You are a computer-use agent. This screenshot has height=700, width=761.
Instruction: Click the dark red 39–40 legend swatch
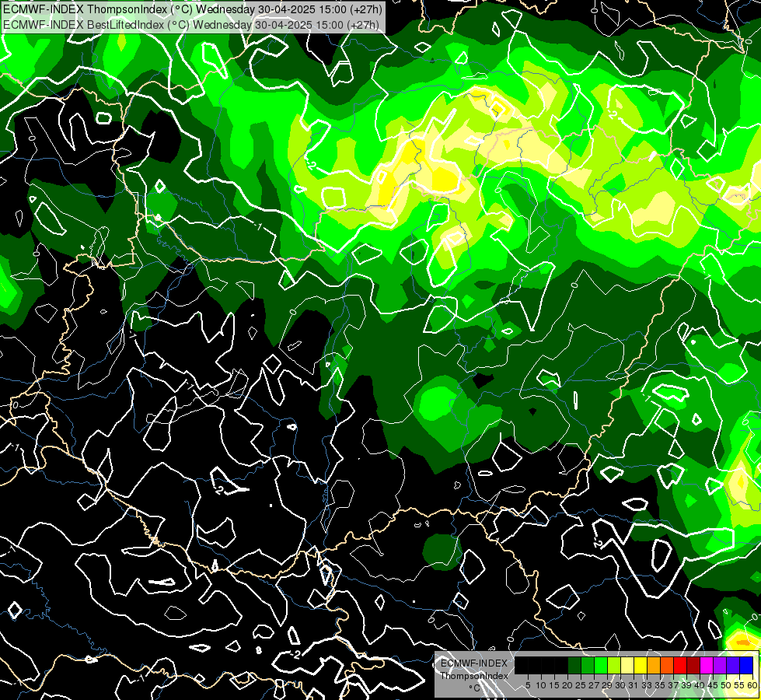(x=693, y=666)
